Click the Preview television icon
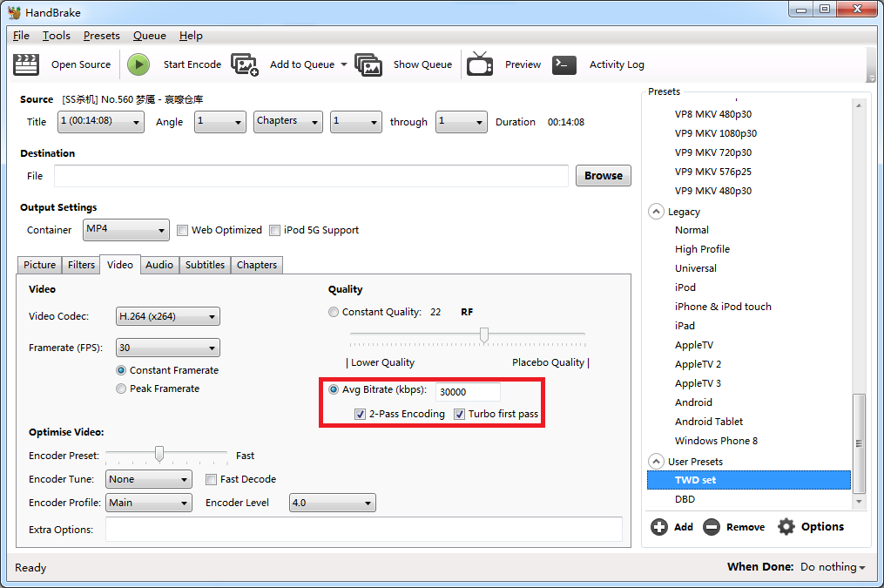This screenshot has height=588, width=884. [480, 64]
